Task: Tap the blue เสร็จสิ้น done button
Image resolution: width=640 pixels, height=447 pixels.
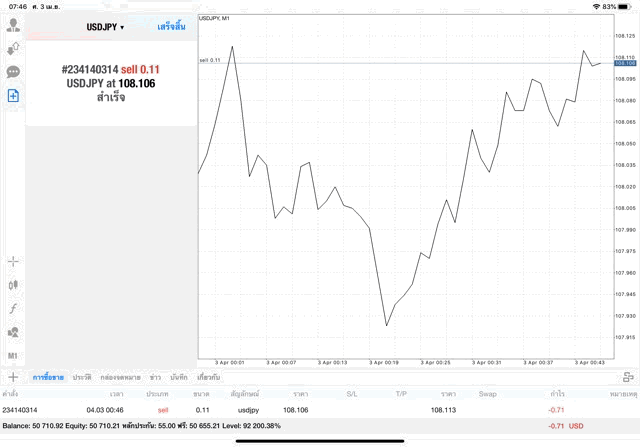Action: (x=171, y=27)
